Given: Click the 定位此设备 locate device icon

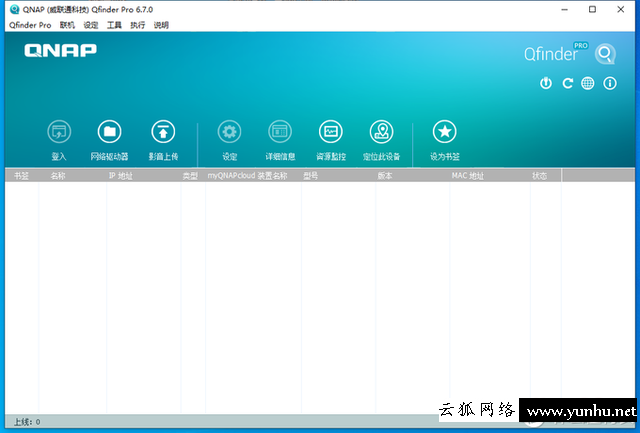Looking at the screenshot, I should 382,132.
